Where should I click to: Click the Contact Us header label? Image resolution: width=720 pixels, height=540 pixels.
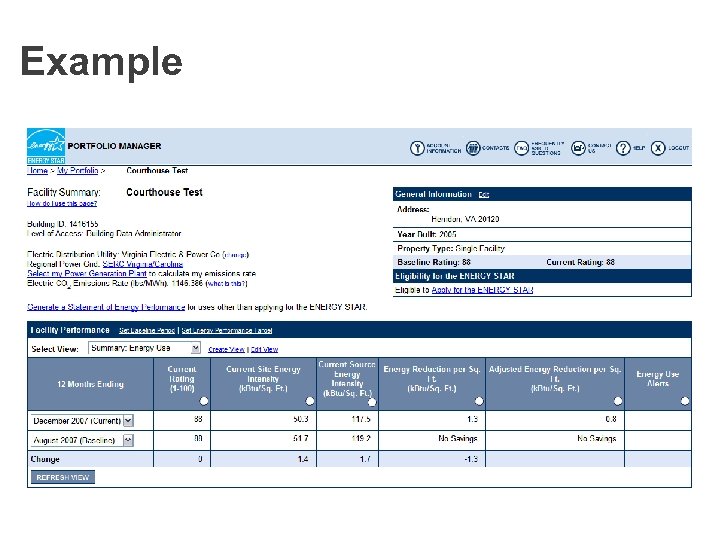[x=599, y=148]
